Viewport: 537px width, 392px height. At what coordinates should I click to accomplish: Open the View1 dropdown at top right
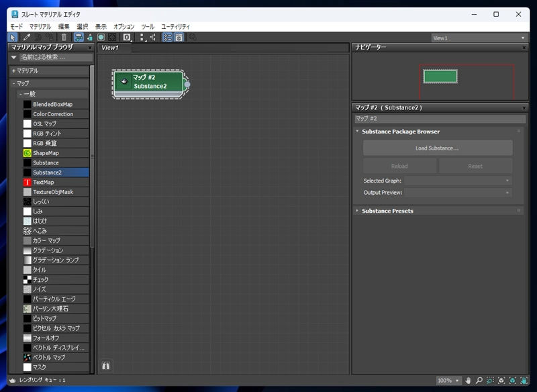point(479,38)
